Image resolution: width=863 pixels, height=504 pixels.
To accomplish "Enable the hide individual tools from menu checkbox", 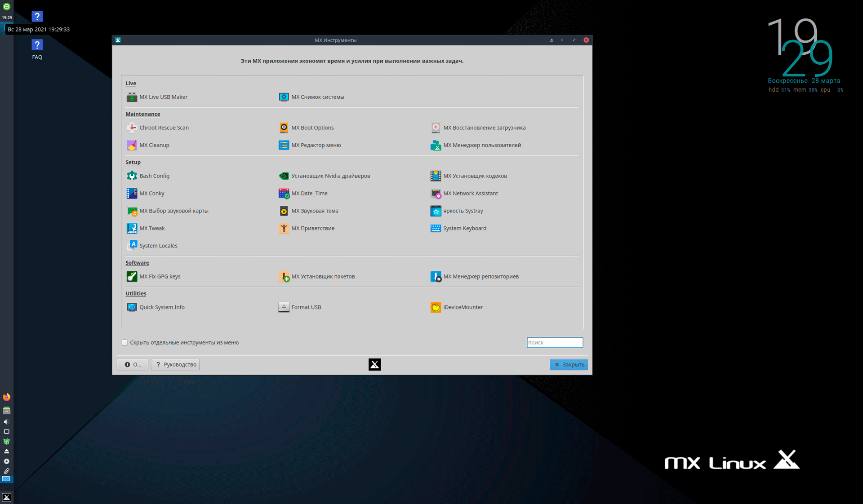I will tap(125, 343).
